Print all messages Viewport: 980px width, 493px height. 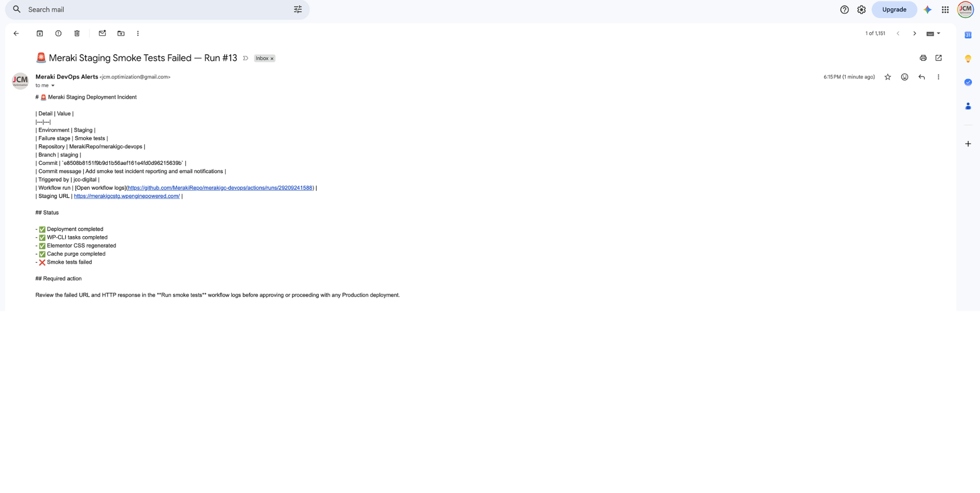coord(923,58)
